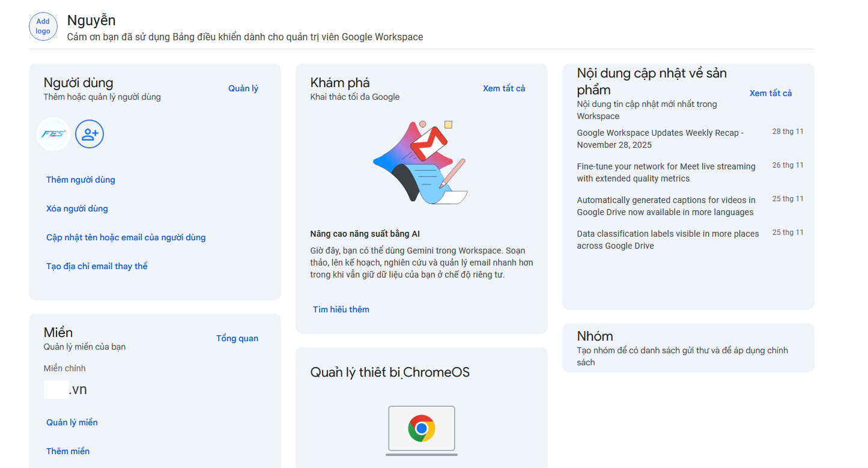Open Tổng quan for the domain

pos(237,338)
